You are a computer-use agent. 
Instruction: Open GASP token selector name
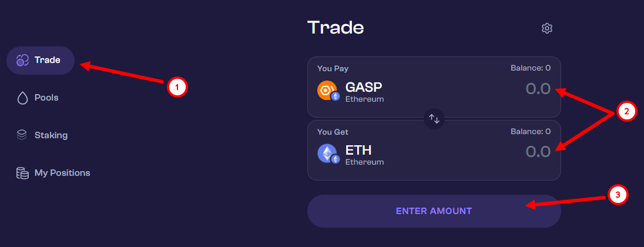[364, 88]
